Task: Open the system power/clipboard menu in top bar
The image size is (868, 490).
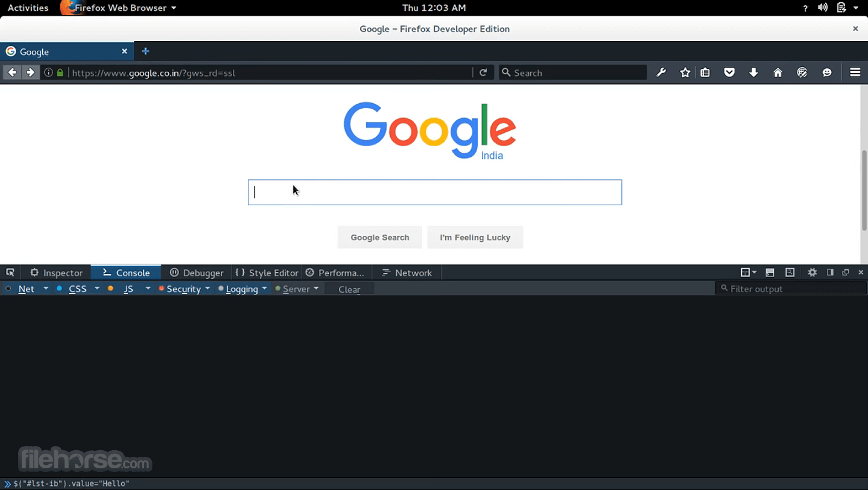Action: coord(847,8)
